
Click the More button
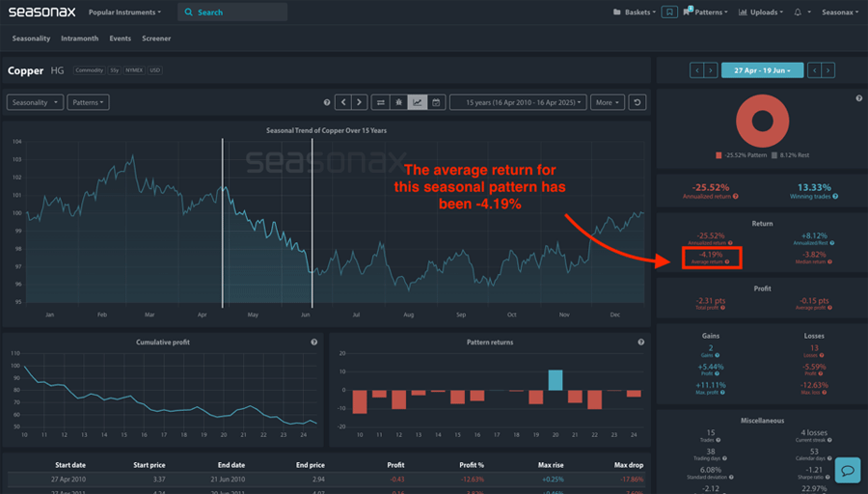tap(608, 102)
